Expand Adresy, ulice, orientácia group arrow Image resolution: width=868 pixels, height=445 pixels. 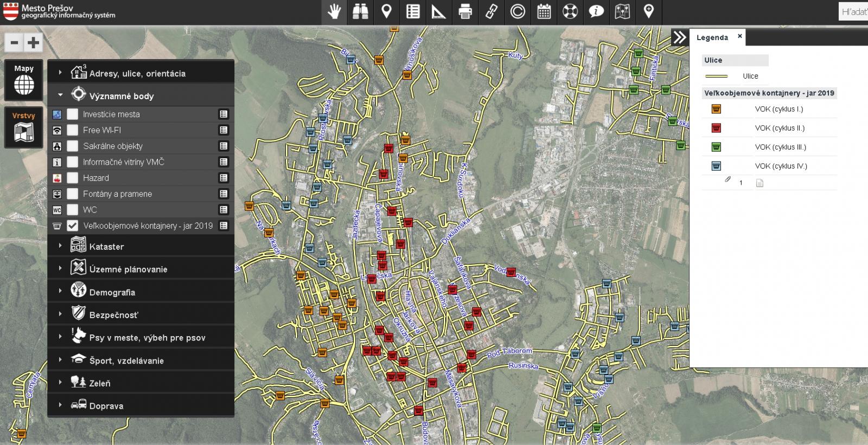pos(60,72)
